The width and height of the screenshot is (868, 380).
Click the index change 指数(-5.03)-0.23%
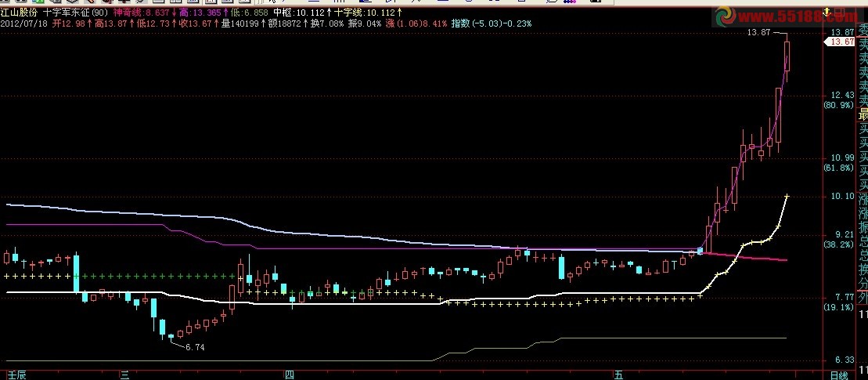click(x=492, y=24)
